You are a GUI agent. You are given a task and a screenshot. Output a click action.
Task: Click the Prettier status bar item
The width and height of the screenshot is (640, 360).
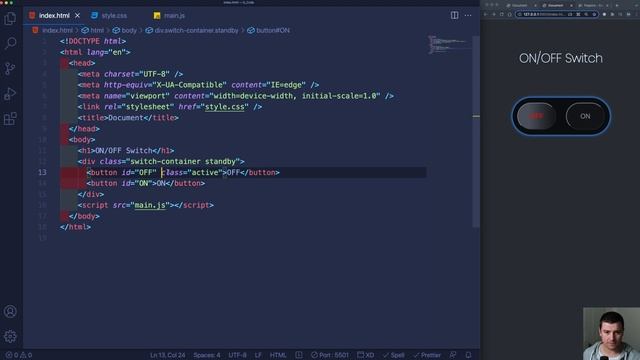[427, 355]
